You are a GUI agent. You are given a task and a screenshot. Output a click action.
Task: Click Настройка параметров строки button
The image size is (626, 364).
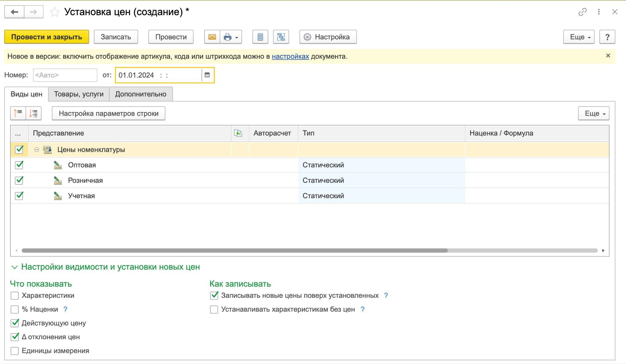coord(109,113)
